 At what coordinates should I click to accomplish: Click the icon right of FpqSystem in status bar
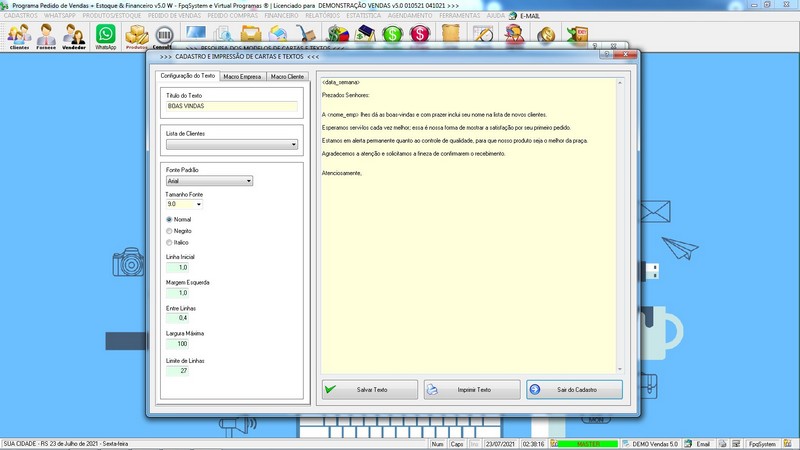coord(788,444)
